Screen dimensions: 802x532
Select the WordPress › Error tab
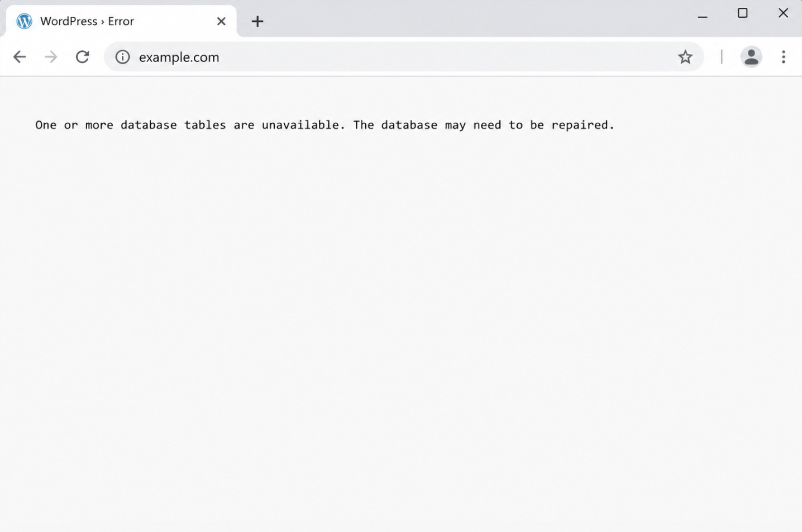[x=121, y=21]
